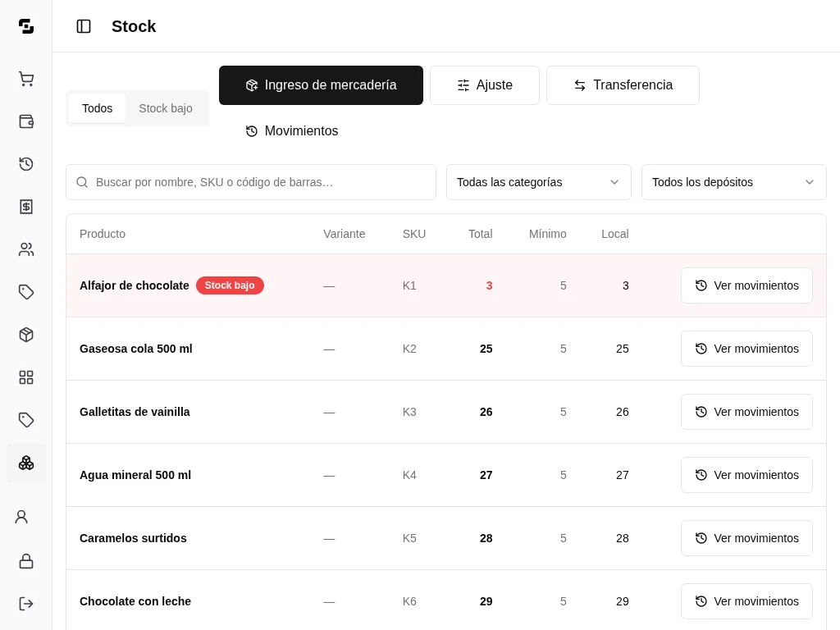
Task: Focus the product search field
Action: (251, 182)
